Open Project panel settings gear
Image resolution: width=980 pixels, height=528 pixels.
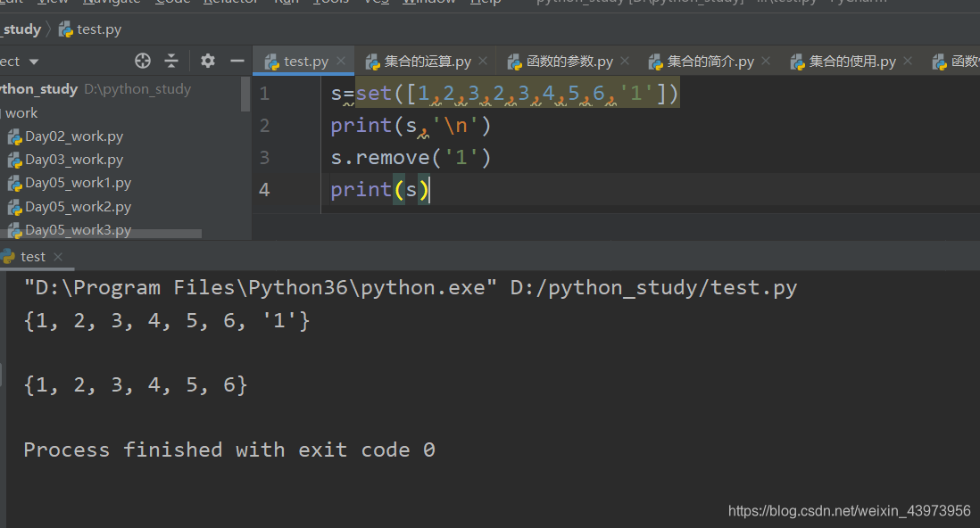tap(207, 61)
